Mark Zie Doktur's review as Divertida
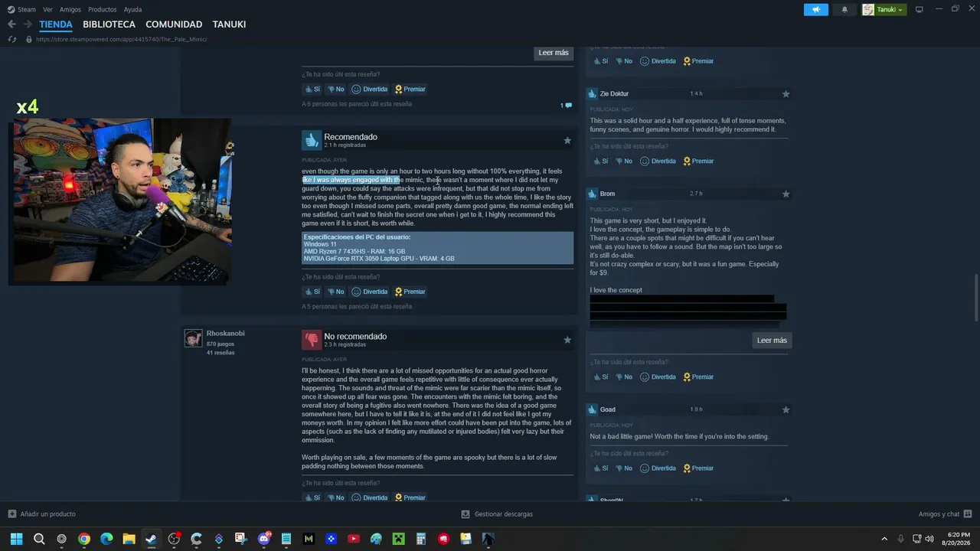This screenshot has width=980, height=551. click(x=658, y=161)
